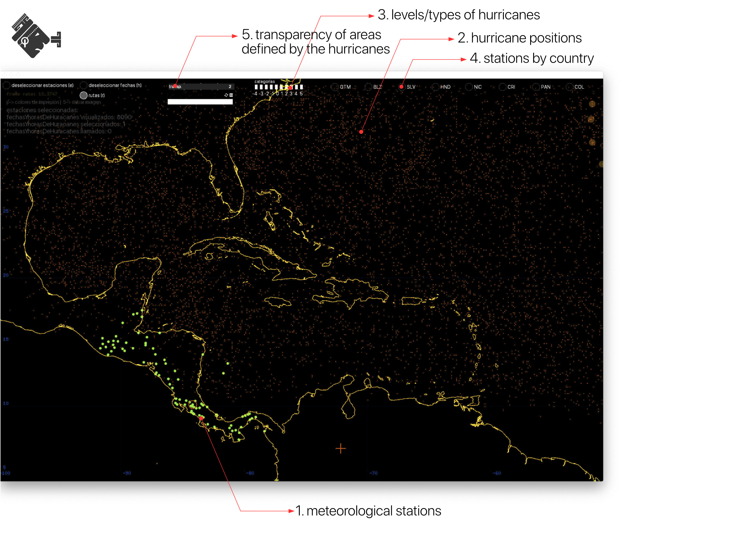The image size is (756, 535).
Task: Click 'p-> colores de impresion | S-> salvar imagen'
Action: click(x=54, y=102)
